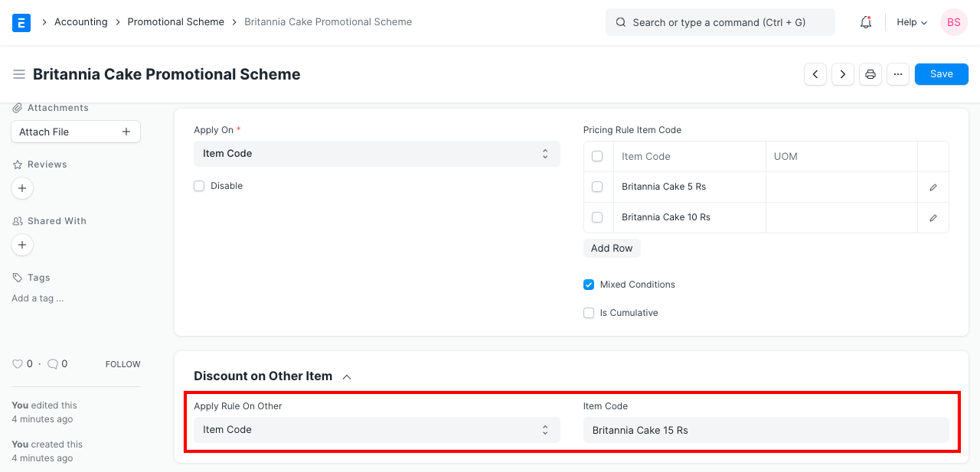The width and height of the screenshot is (980, 472).
Task: Enable the Is Cumulative checkbox
Action: click(588, 312)
